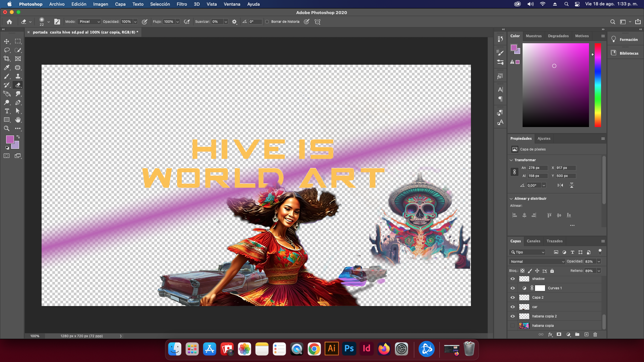Hide the Curvas 1 layer
This screenshot has width=644, height=362.
[513, 288]
